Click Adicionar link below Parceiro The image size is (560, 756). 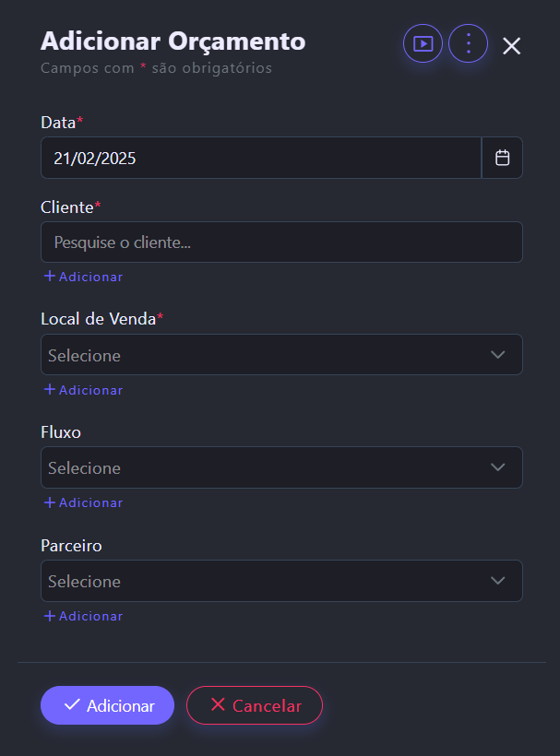tap(83, 616)
